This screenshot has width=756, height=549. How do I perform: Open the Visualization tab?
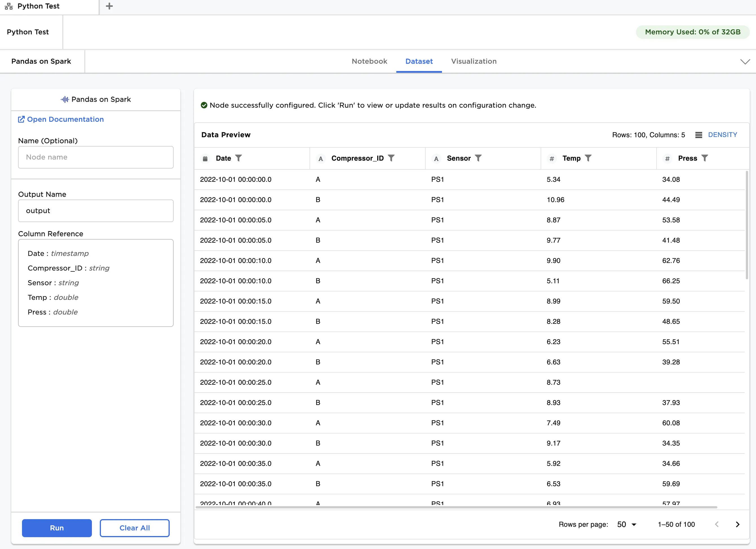tap(474, 61)
